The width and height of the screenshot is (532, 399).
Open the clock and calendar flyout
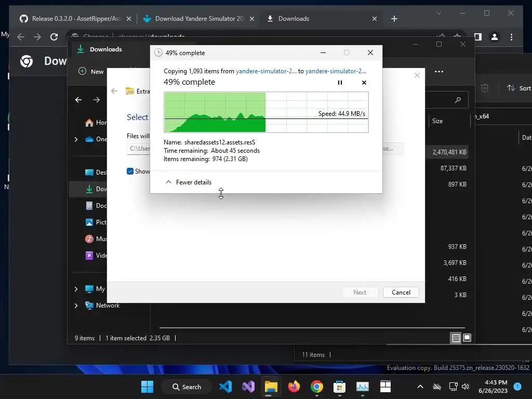click(x=493, y=387)
